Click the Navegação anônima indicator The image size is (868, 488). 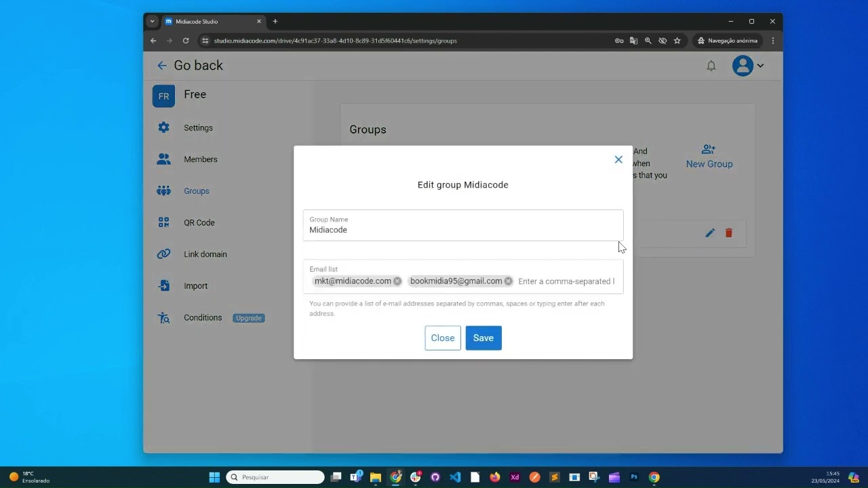728,41
